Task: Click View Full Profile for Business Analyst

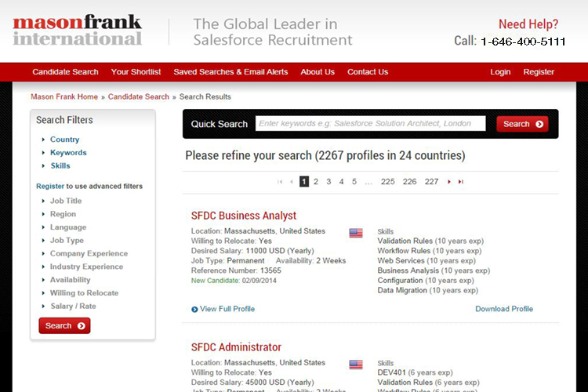Action: (x=227, y=309)
